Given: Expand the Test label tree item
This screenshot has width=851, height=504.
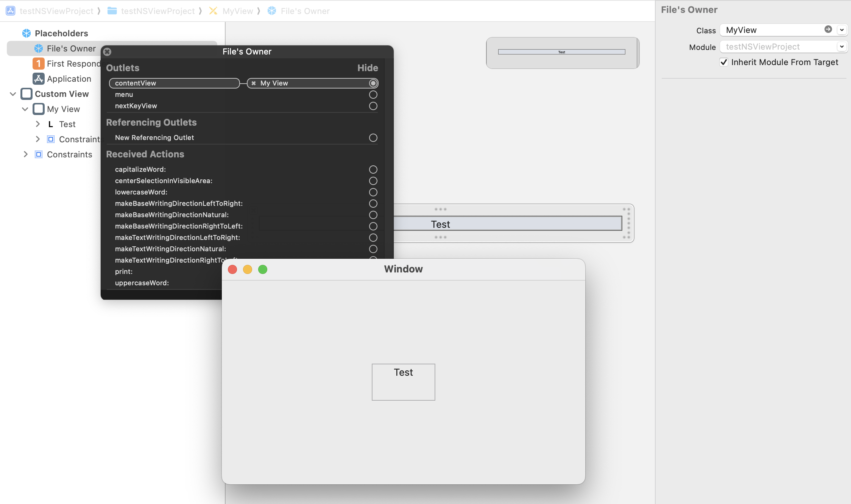Looking at the screenshot, I should 37,124.
